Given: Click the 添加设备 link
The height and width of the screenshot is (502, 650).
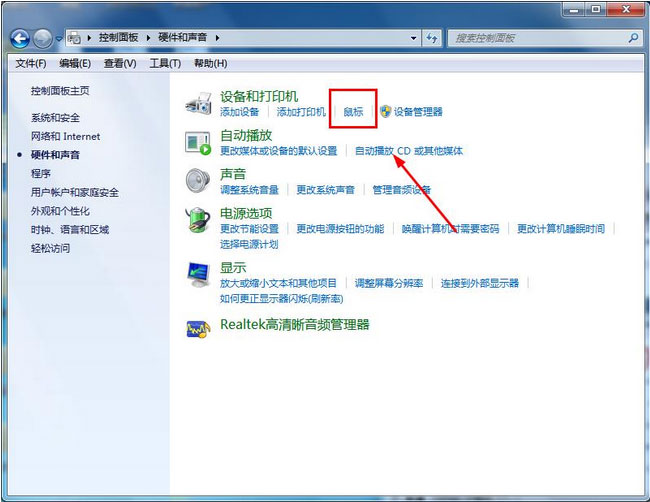Looking at the screenshot, I should tap(240, 112).
